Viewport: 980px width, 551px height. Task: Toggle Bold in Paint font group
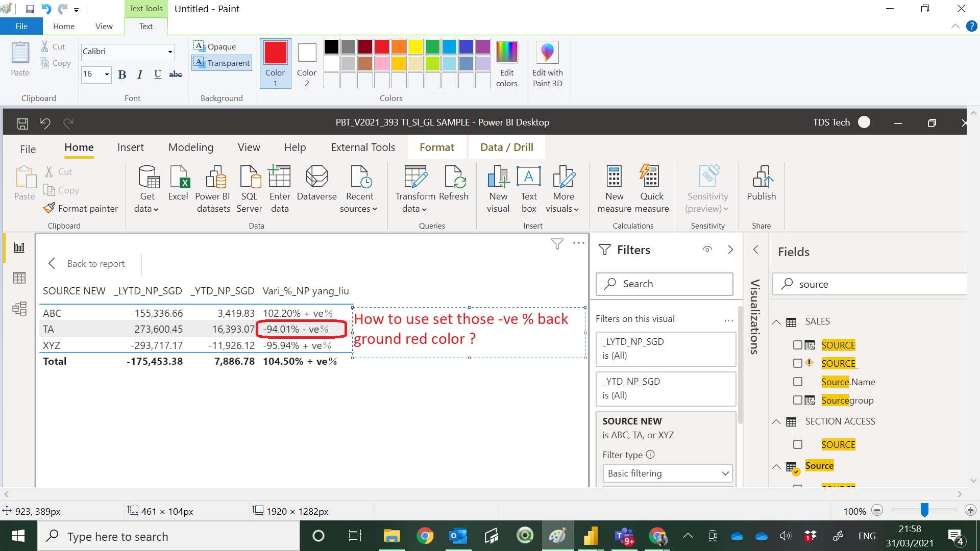coord(122,74)
